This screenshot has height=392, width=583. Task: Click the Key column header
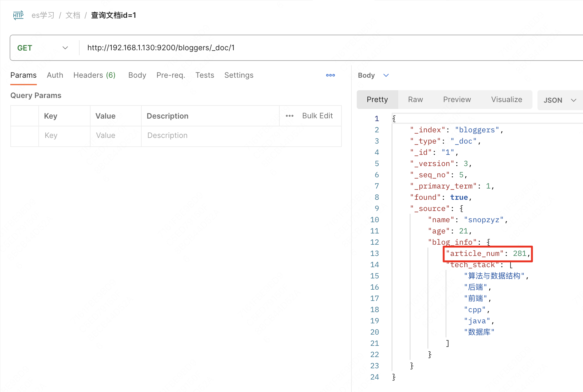click(x=51, y=116)
